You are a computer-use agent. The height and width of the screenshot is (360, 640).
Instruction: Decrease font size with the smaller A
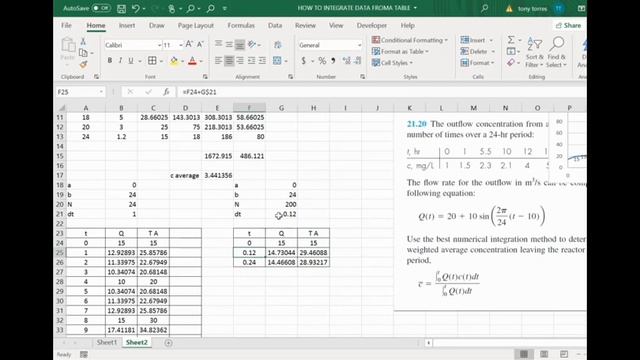point(200,44)
